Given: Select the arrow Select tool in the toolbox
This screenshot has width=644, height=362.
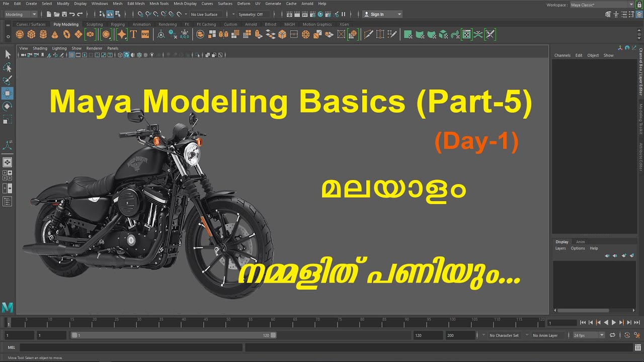Looking at the screenshot, I should (8, 54).
